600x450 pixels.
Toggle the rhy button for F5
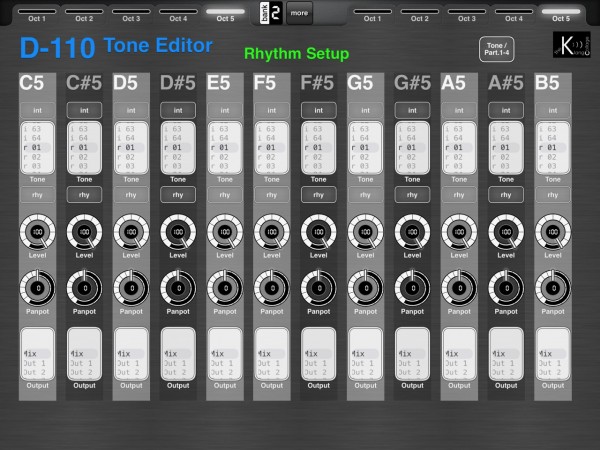click(272, 195)
